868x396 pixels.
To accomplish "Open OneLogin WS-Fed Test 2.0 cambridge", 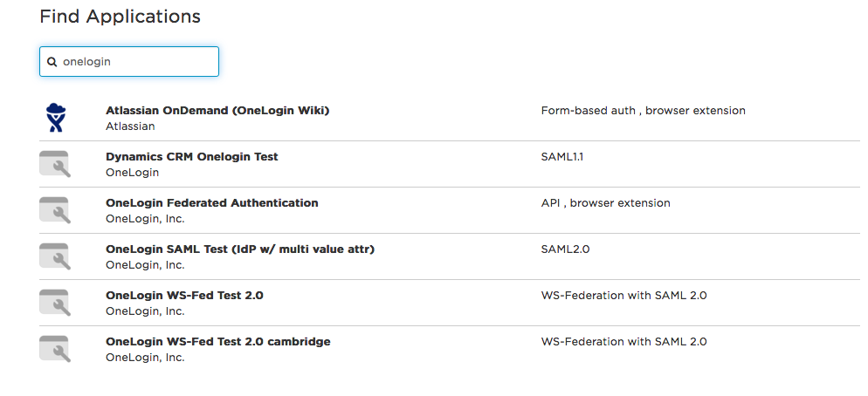I will (217, 342).
